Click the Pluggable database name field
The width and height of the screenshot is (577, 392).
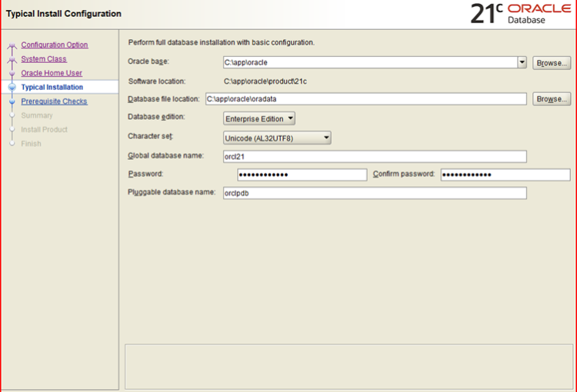pyautogui.click(x=373, y=193)
